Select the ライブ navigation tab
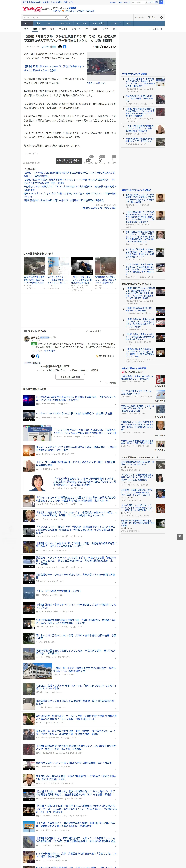 pos(49,24)
